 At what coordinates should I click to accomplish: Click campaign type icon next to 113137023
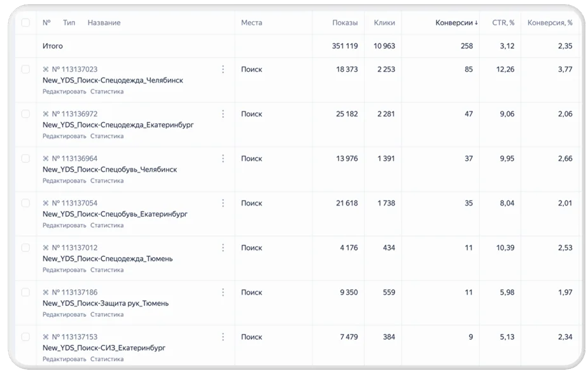pos(46,69)
